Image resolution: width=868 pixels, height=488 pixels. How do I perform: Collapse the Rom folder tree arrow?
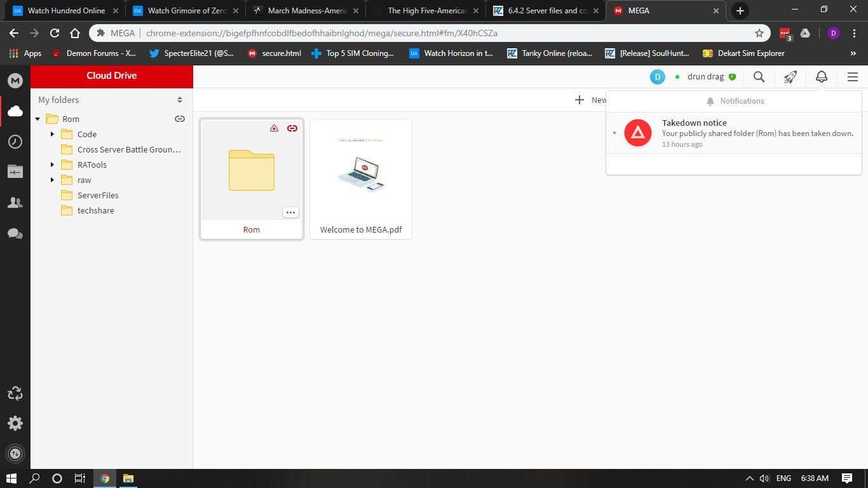(x=38, y=119)
